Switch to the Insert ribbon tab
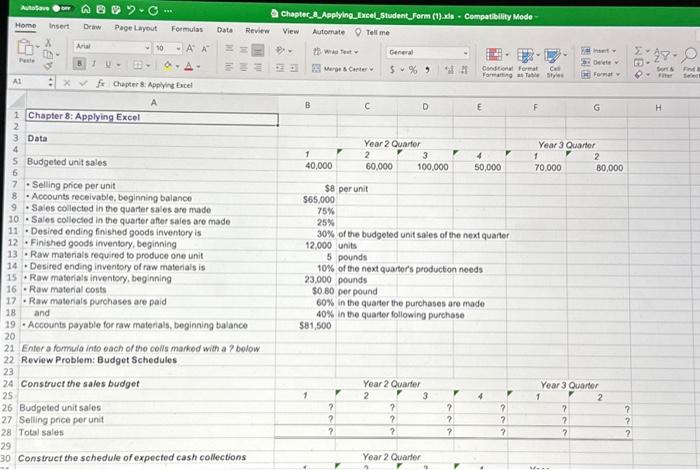This screenshot has height=470, width=700. click(59, 26)
